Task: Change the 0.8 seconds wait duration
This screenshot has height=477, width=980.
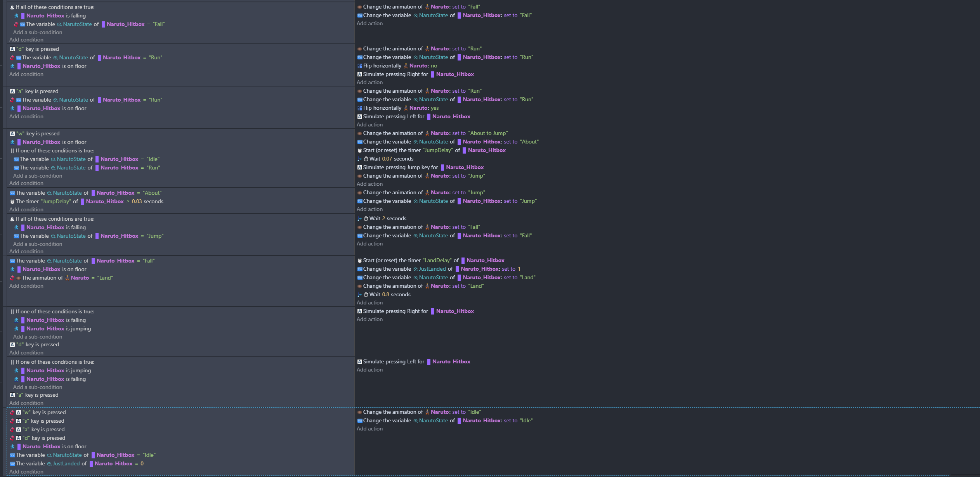Action: 385,295
